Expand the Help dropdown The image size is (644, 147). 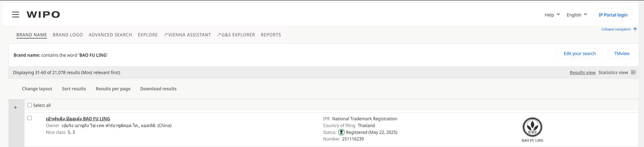point(552,15)
